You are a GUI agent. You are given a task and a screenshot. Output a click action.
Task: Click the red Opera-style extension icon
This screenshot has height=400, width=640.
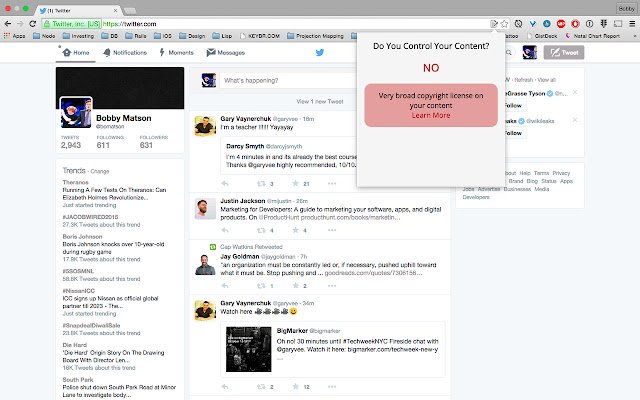(575, 24)
